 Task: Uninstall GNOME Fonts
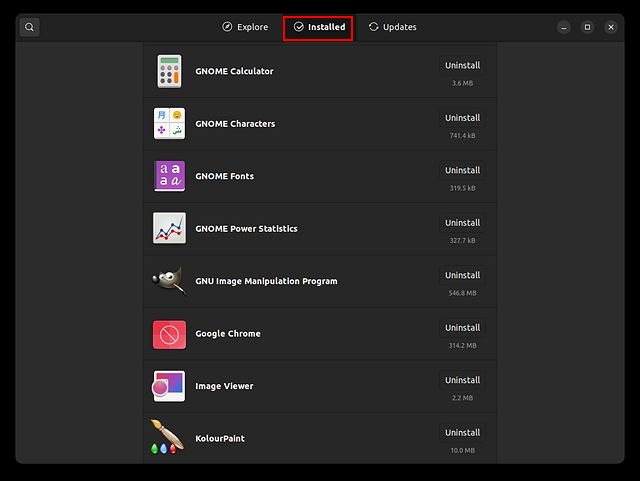click(462, 170)
